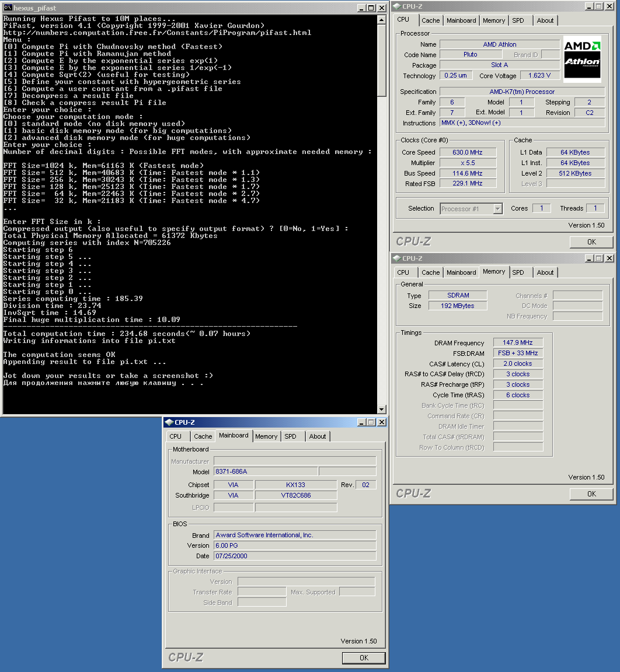Click the Instructions field 'MMX (+), 3DNow! (+)'
Viewport: 620px width, 672px height.
click(x=523, y=123)
